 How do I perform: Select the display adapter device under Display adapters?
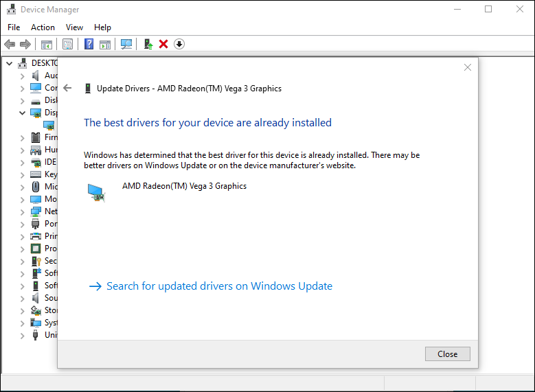click(x=49, y=125)
